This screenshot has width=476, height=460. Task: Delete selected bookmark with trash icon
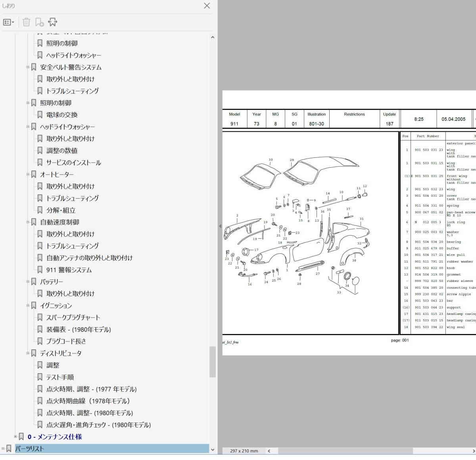click(26, 22)
